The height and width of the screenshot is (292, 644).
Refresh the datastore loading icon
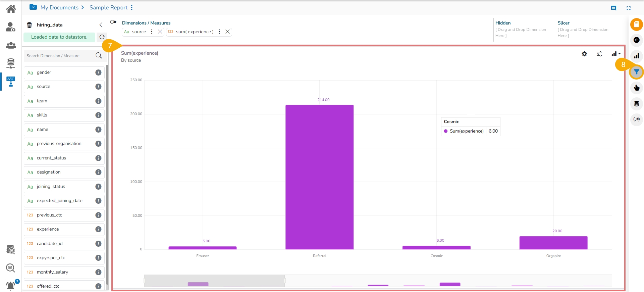102,37
